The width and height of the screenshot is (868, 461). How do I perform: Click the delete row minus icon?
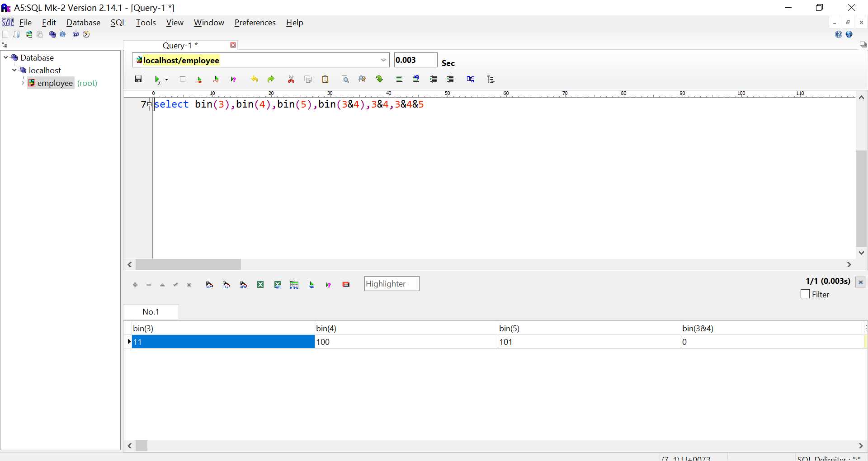click(149, 285)
